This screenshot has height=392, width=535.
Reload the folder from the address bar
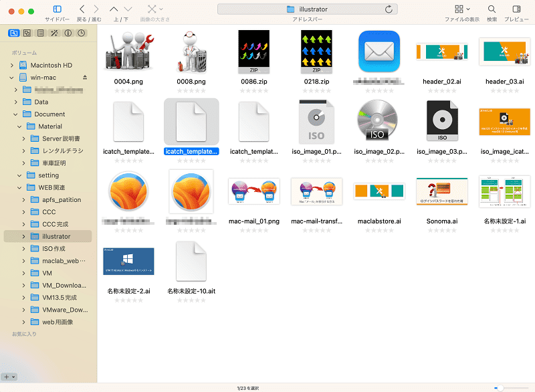pyautogui.click(x=389, y=9)
